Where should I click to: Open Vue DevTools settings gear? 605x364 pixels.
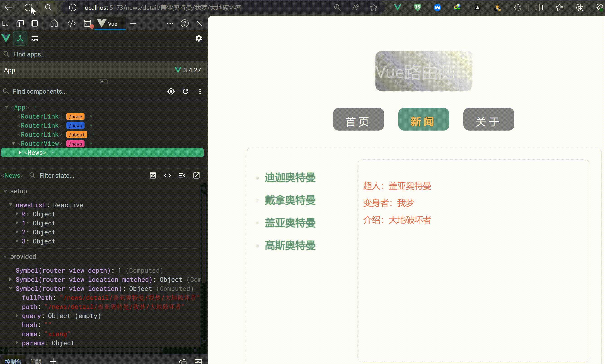pyautogui.click(x=198, y=39)
